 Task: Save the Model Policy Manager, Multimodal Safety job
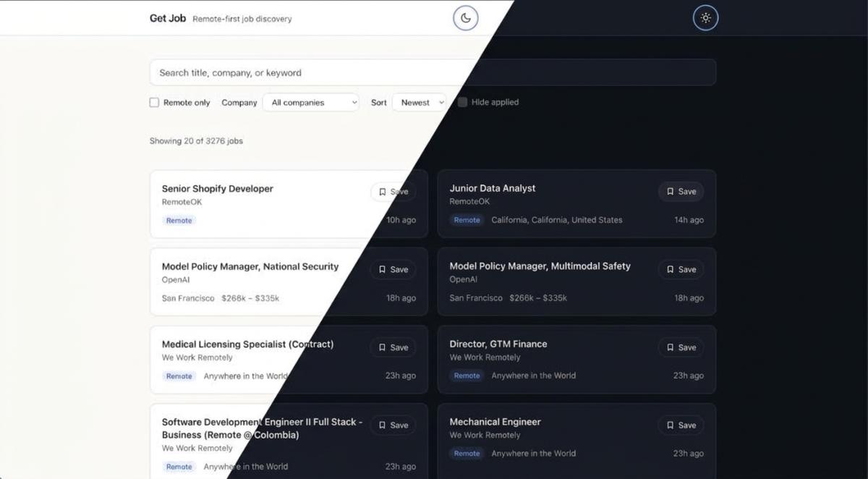681,269
